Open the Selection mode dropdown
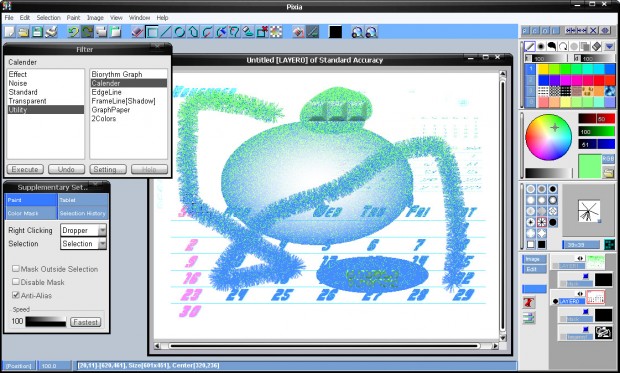Screen dimensions: 620x373 click(102, 244)
